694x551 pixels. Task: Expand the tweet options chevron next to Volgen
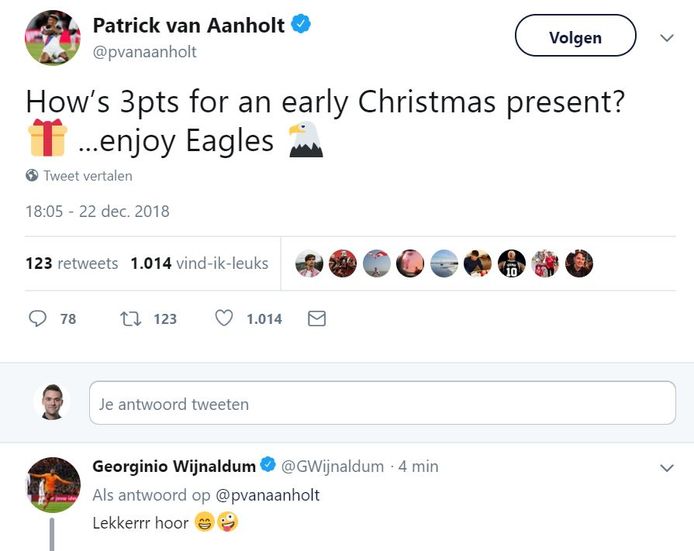pyautogui.click(x=668, y=37)
